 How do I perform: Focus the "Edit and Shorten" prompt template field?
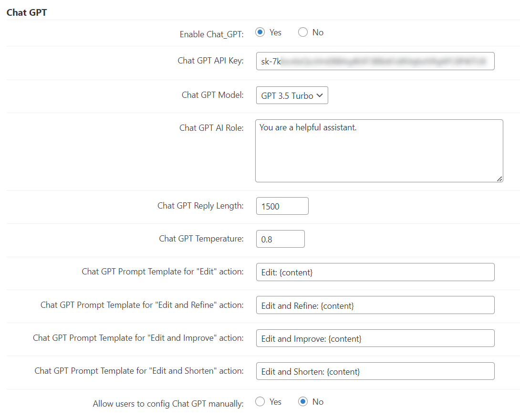pyautogui.click(x=375, y=371)
